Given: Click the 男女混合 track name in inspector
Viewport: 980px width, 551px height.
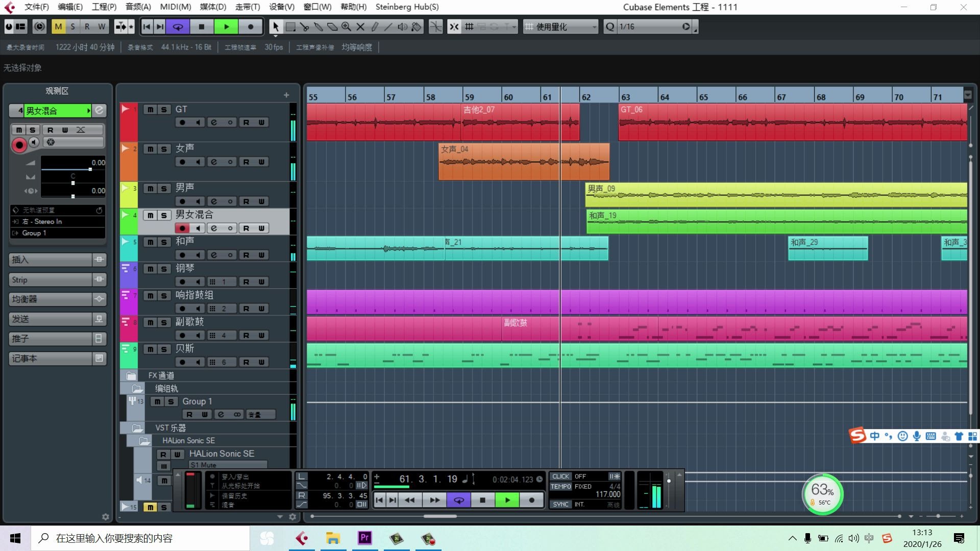Looking at the screenshot, I should click(57, 111).
